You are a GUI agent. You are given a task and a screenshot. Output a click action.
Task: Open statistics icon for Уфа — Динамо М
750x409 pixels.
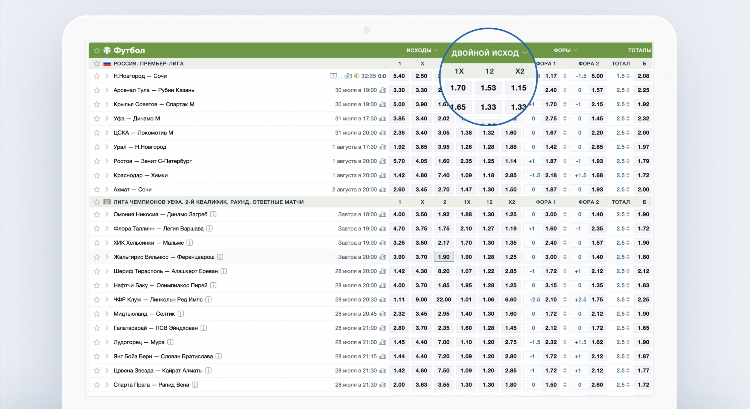click(383, 118)
